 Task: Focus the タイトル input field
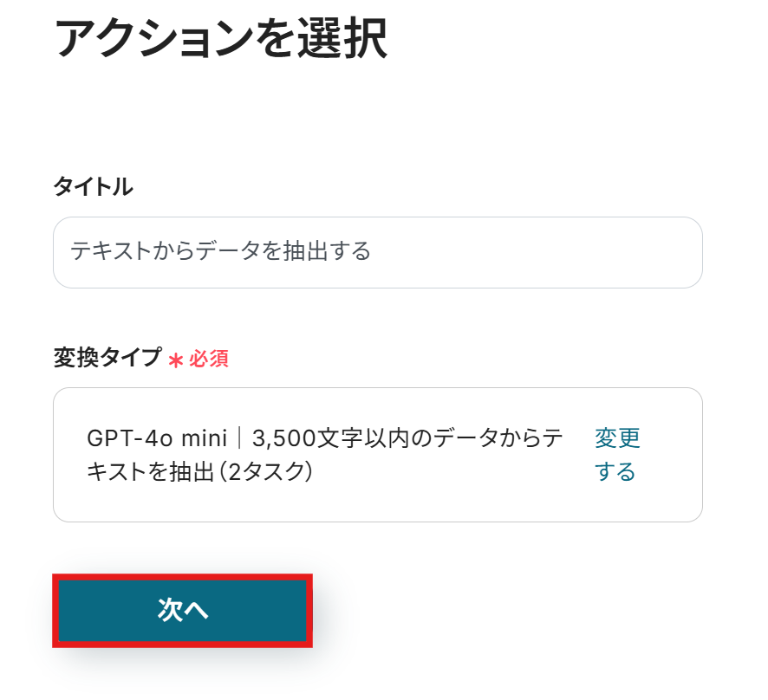377,252
